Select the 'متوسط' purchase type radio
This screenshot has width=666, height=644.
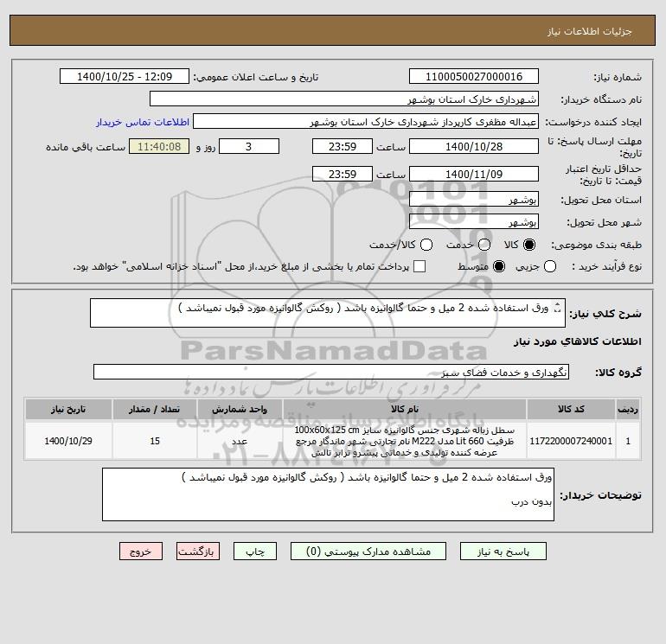499,266
